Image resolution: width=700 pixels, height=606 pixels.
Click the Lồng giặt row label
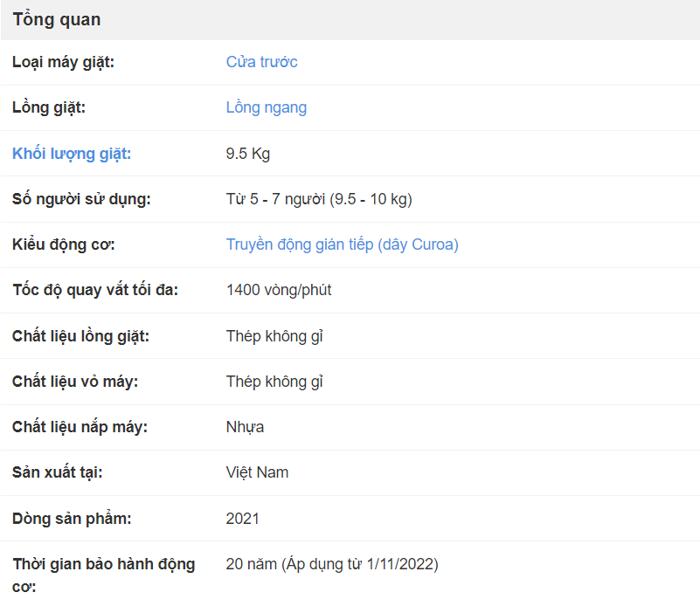pyautogui.click(x=49, y=107)
